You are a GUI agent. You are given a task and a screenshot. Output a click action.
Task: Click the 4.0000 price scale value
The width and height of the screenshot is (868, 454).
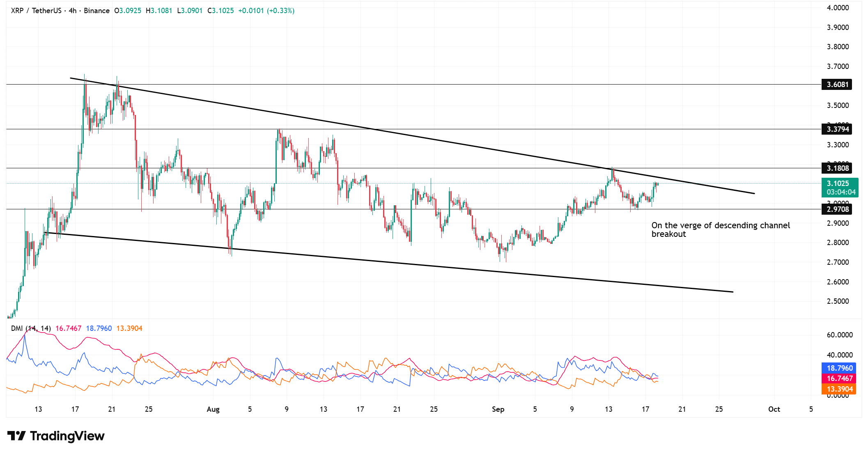coord(838,8)
